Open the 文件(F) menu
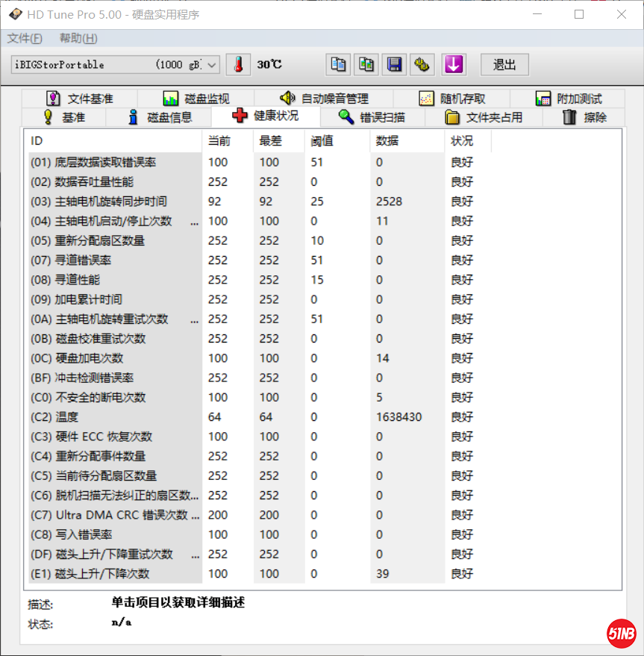The image size is (644, 656). (25, 39)
